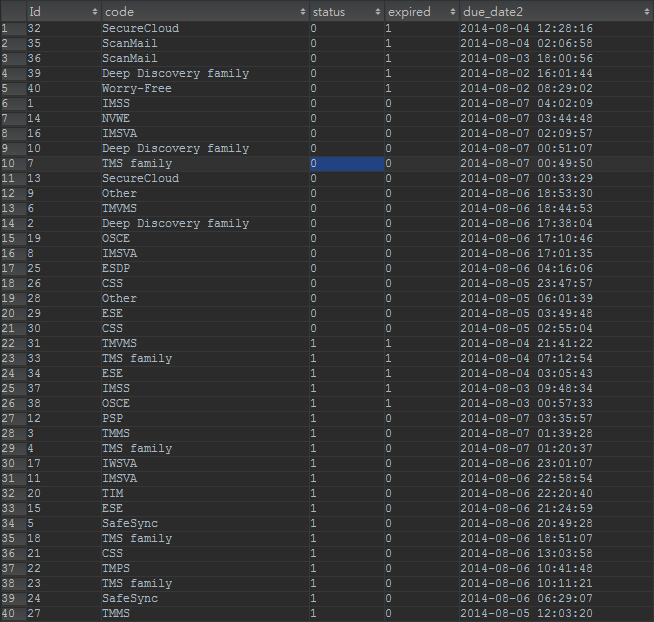Click the due_date2 column header
Viewport: 654px width, 622px height.
[x=556, y=11]
